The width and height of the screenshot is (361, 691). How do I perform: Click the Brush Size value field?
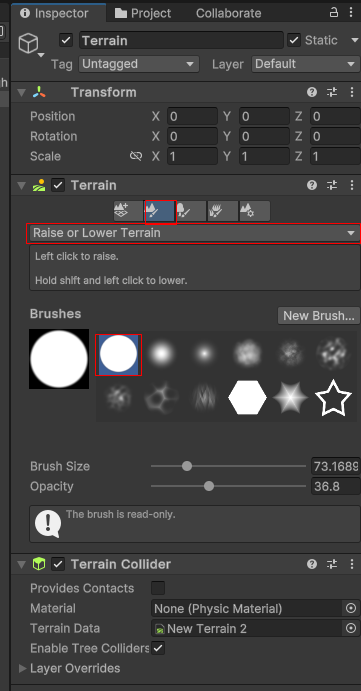coord(336,466)
